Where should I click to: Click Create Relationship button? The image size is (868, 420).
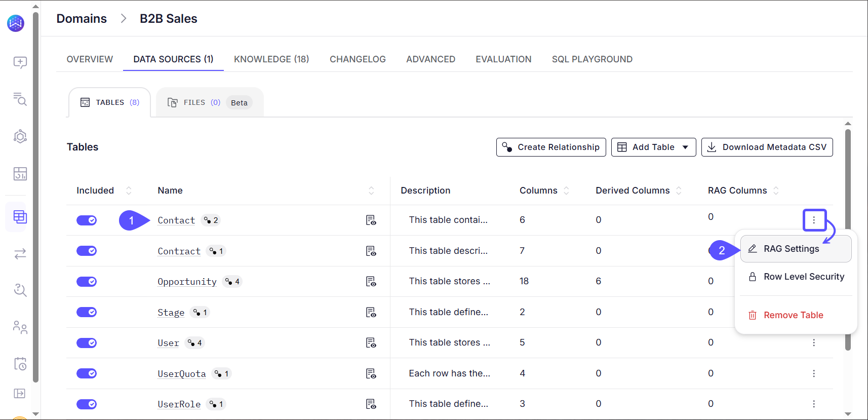coord(551,147)
